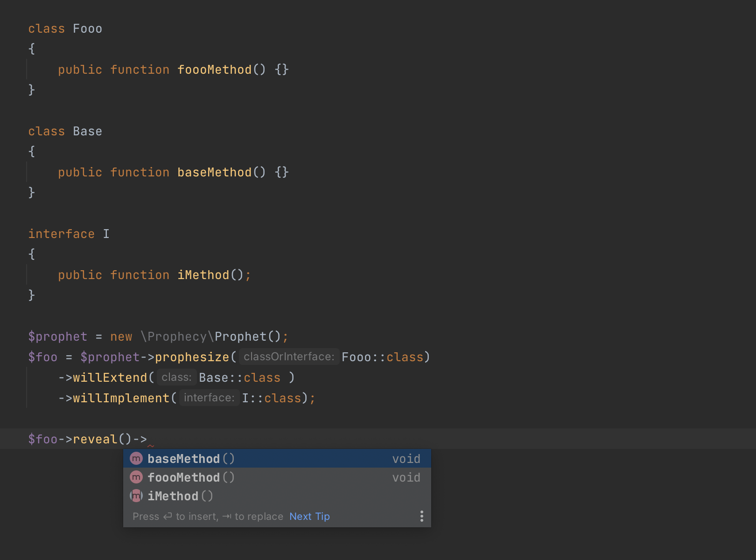Image resolution: width=756 pixels, height=560 pixels.
Task: Click the abstract method icon beside iMethod
Action: pos(136,496)
